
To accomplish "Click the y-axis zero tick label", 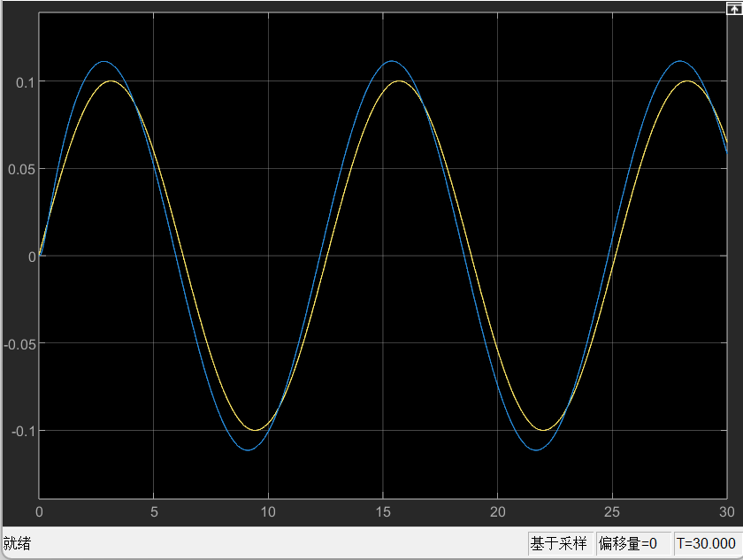I will coord(32,257).
